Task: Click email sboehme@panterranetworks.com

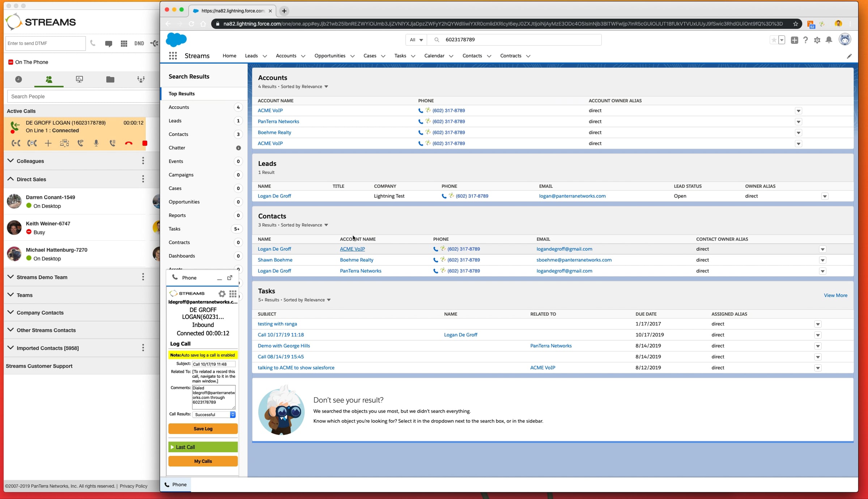Action: [574, 260]
